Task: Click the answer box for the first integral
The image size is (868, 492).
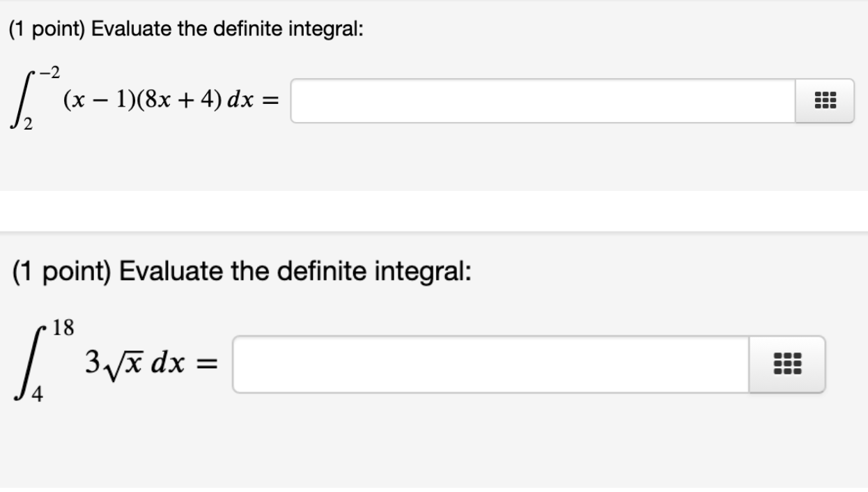Action: (x=542, y=101)
